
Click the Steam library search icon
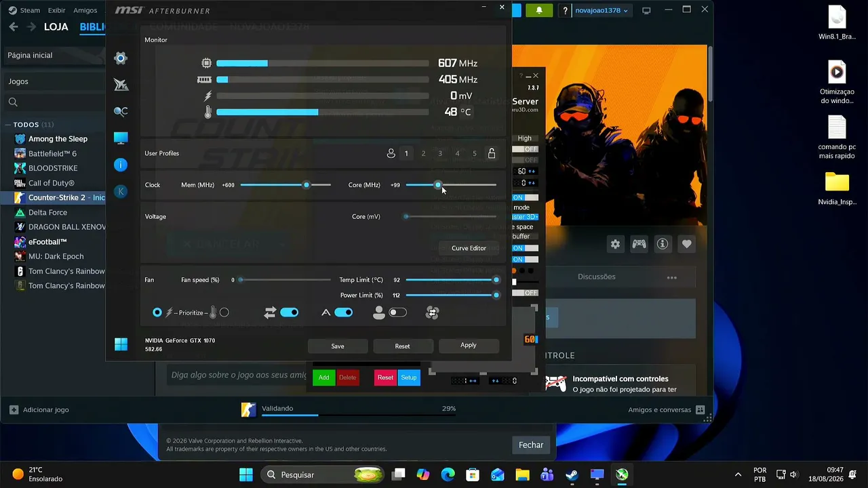pyautogui.click(x=13, y=102)
